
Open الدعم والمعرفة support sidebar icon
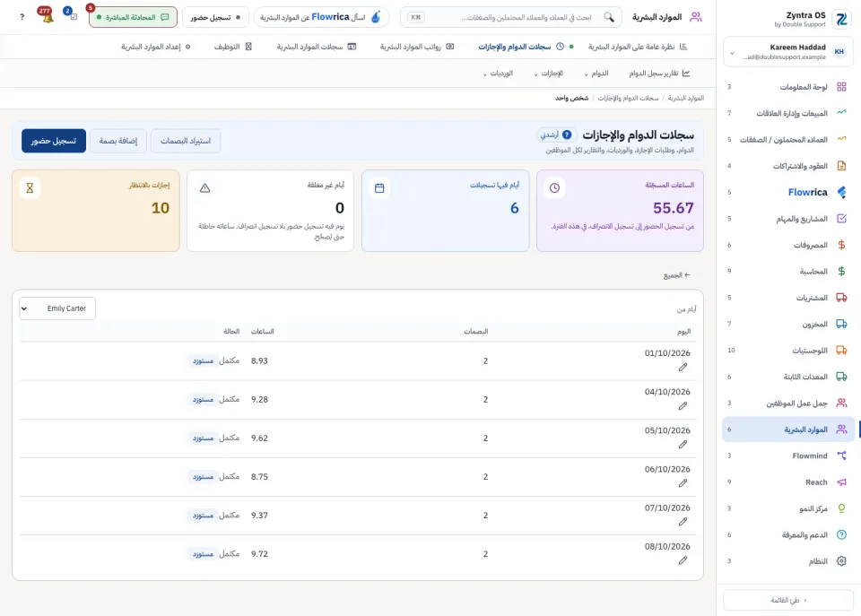[841, 534]
